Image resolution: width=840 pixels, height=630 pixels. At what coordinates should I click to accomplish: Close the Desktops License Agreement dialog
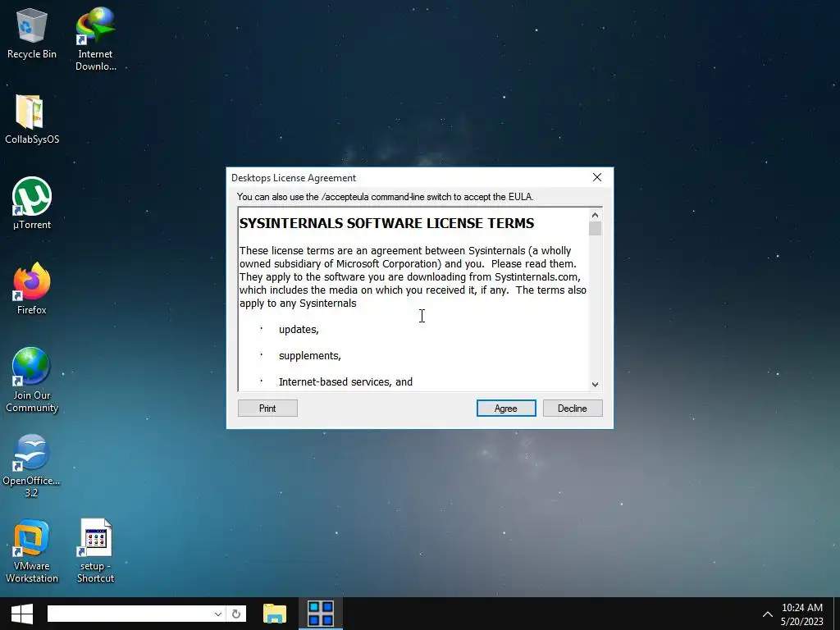(597, 177)
